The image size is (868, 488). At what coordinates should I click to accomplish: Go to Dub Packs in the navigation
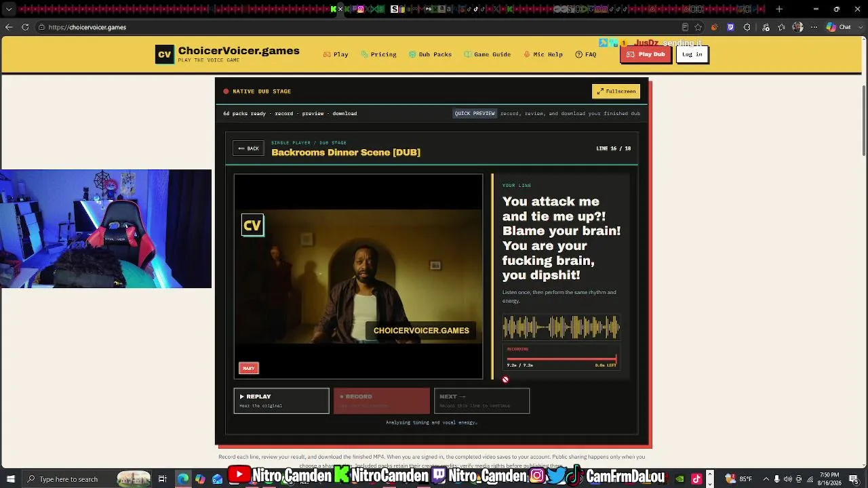(x=430, y=54)
